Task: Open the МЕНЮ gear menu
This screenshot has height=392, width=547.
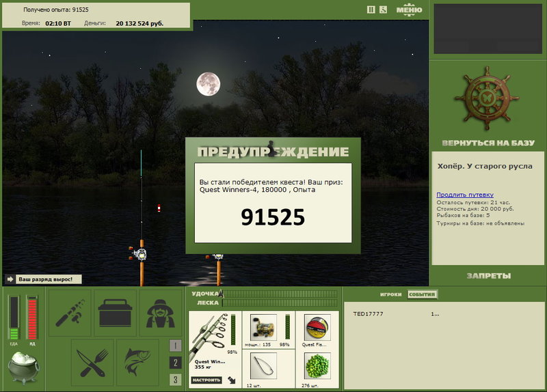Action: [409, 10]
